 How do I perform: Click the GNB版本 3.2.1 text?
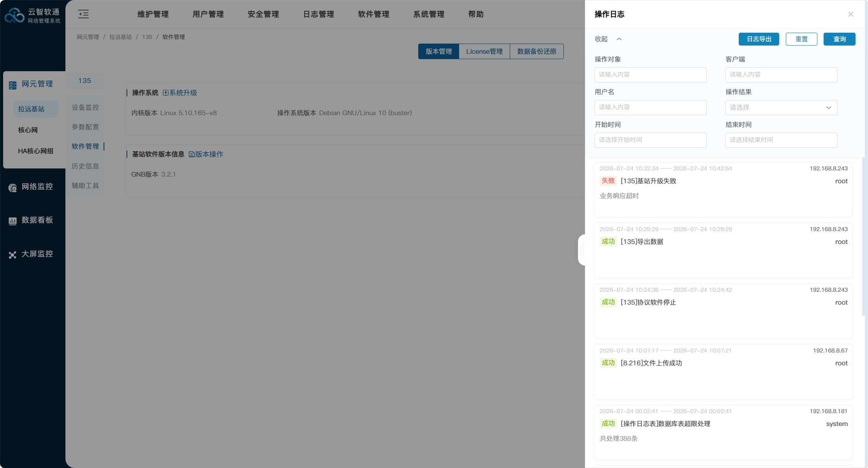(x=153, y=174)
